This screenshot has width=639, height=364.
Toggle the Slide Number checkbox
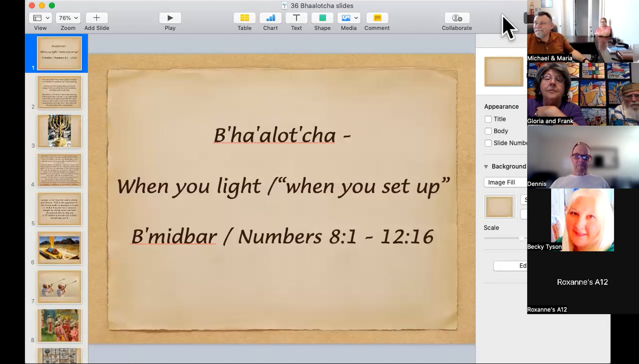pyautogui.click(x=488, y=143)
